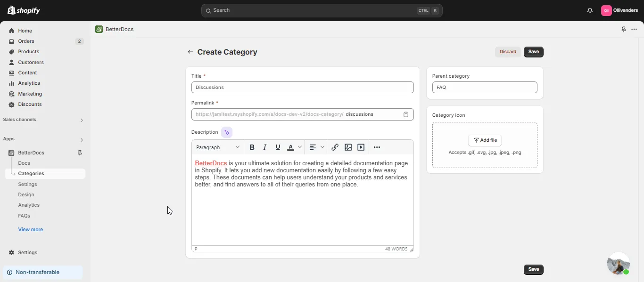Image resolution: width=644 pixels, height=282 pixels.
Task: Click the Non-transferable badge
Action: 43,273
